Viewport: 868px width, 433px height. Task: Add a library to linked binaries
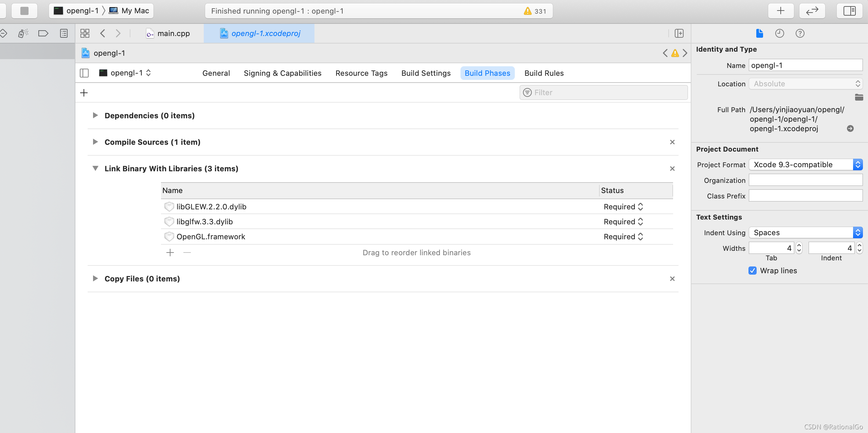[170, 253]
